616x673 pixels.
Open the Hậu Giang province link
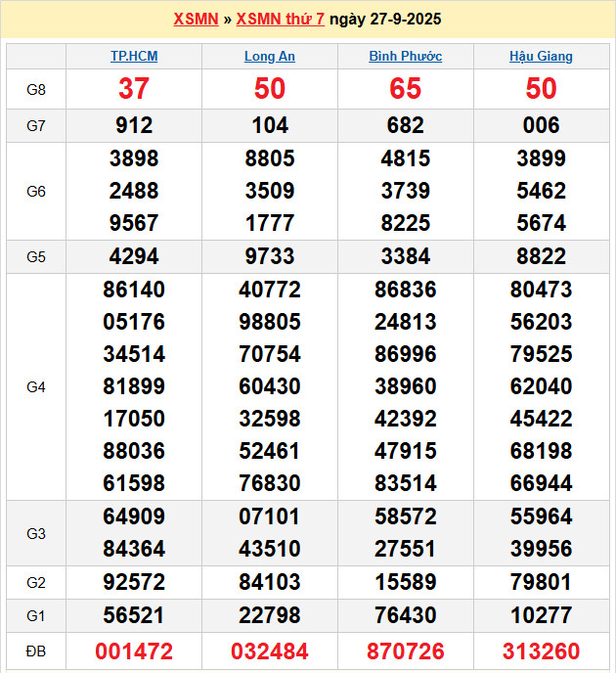pos(541,56)
